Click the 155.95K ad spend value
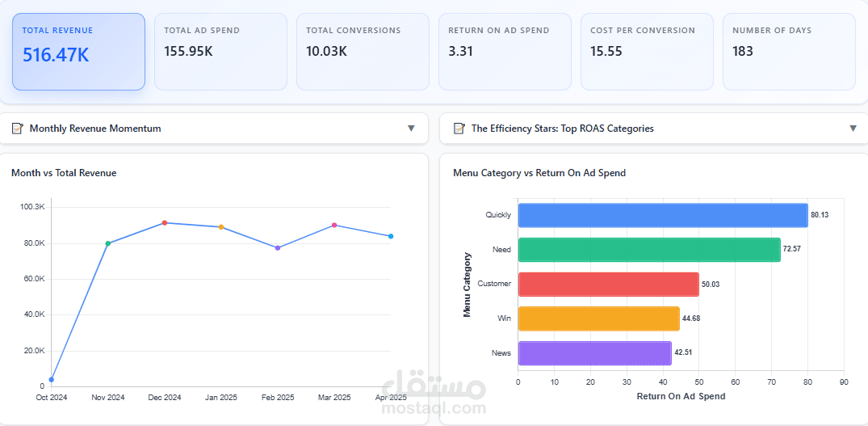868x426 pixels. coord(189,52)
